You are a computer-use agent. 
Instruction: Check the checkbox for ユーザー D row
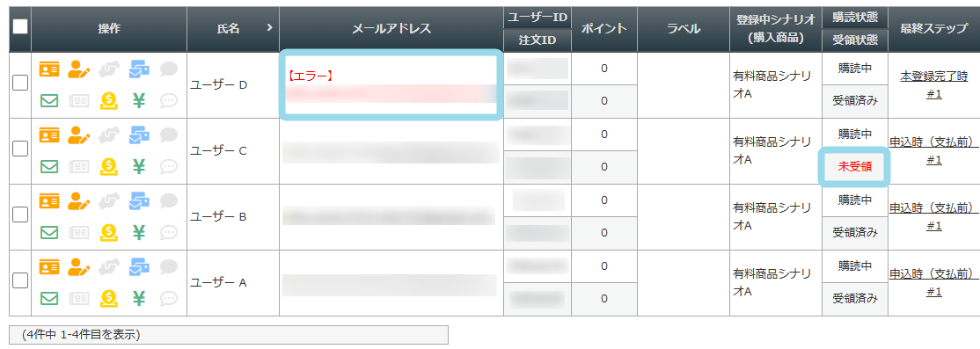coord(20,83)
